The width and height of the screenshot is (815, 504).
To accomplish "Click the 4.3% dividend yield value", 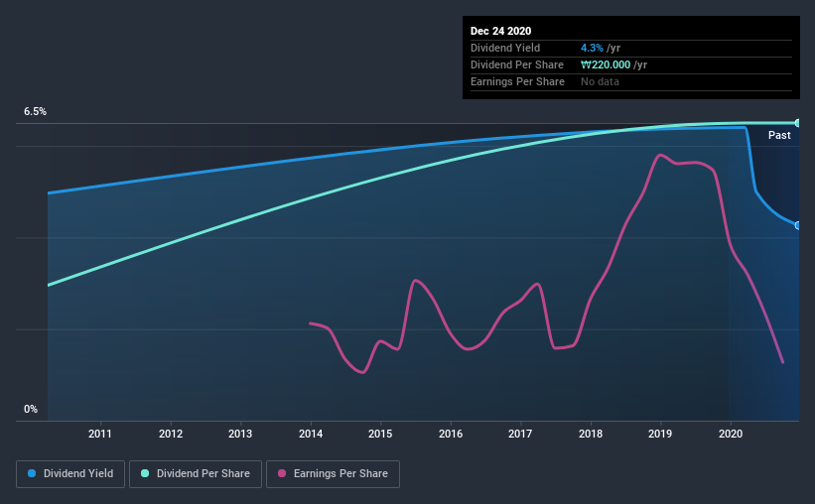I will coord(592,48).
